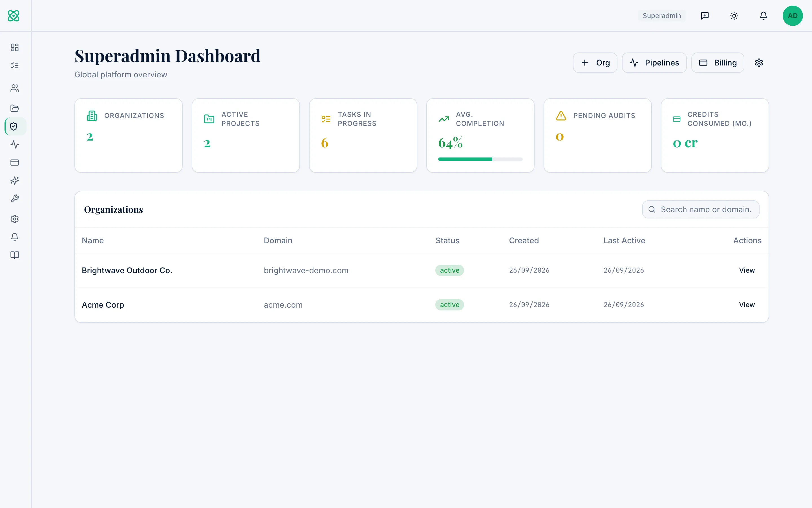Click the Status column header

[447, 240]
